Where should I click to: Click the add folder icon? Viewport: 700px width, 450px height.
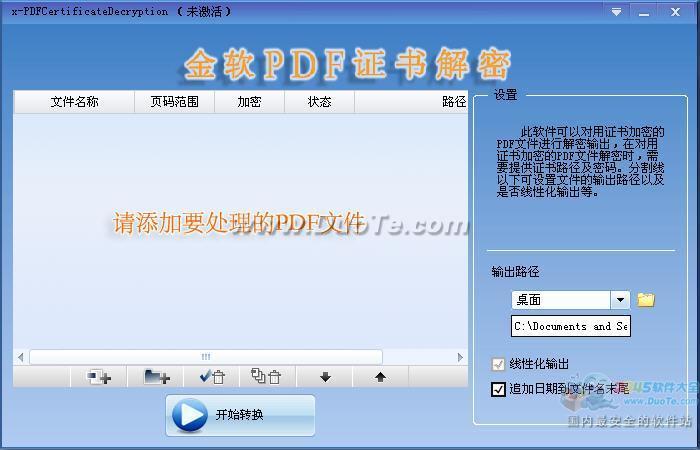tap(156, 377)
